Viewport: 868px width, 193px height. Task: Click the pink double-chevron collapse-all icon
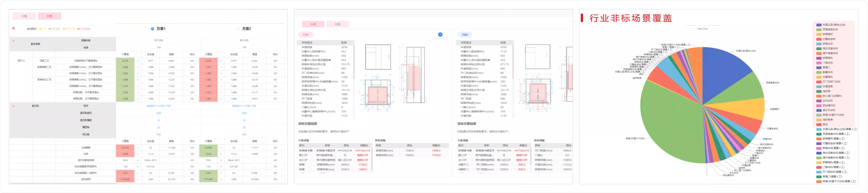tap(13, 28)
